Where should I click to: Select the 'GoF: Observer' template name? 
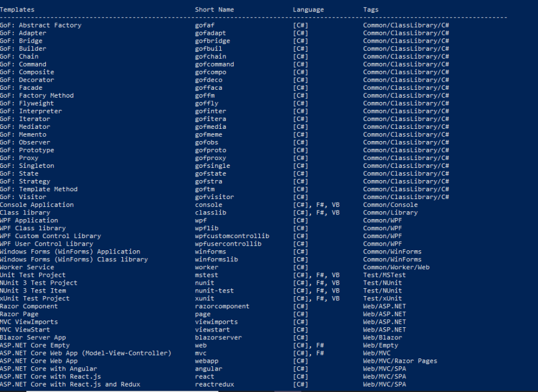point(25,142)
